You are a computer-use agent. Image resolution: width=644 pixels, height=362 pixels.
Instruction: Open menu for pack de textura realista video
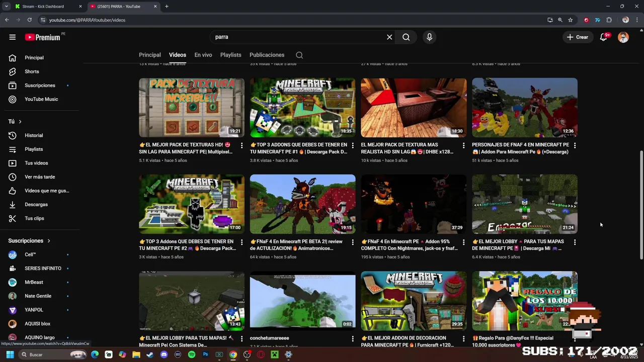pyautogui.click(x=464, y=145)
